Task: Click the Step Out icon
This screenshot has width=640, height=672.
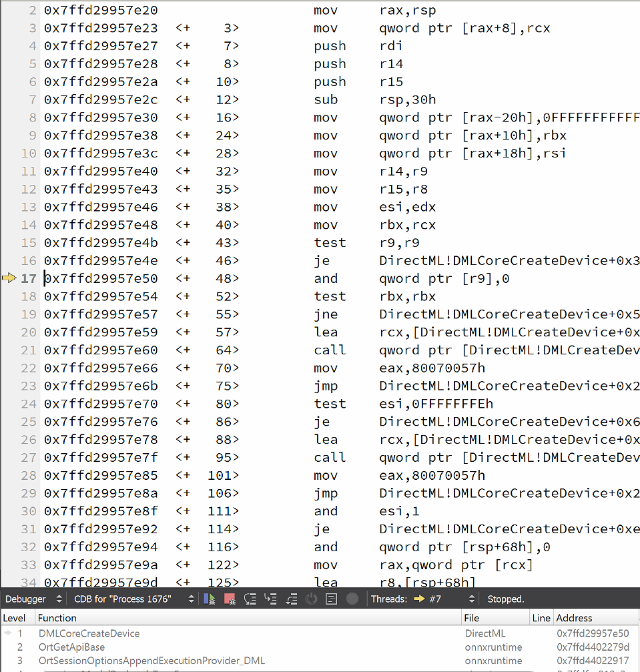Action: pyautogui.click(x=291, y=599)
